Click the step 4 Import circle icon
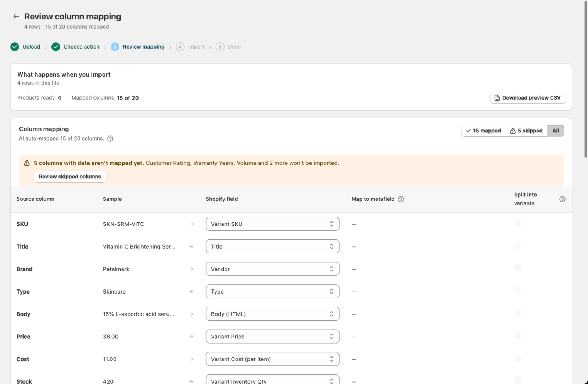This screenshot has width=588, height=384. coord(180,47)
